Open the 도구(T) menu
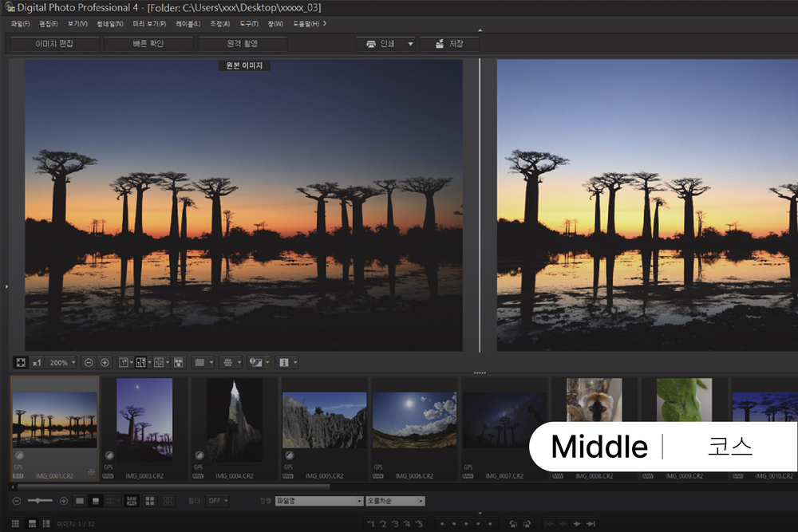This screenshot has width=798, height=532. [x=249, y=24]
